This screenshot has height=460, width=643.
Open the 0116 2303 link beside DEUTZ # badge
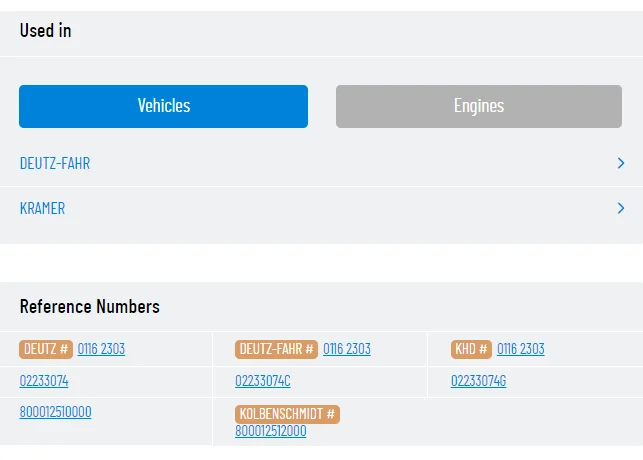click(x=101, y=349)
